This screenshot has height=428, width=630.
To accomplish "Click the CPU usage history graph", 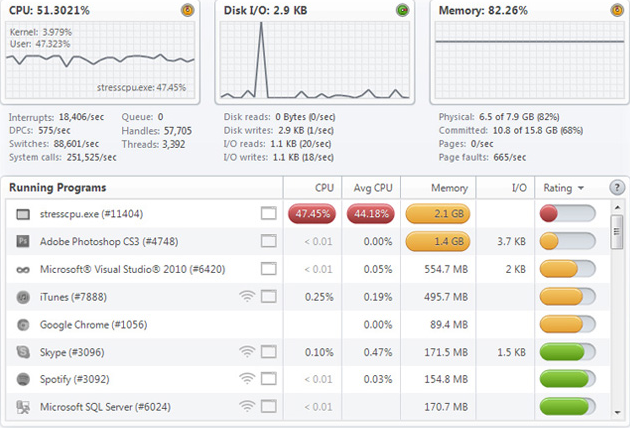I will [100, 60].
